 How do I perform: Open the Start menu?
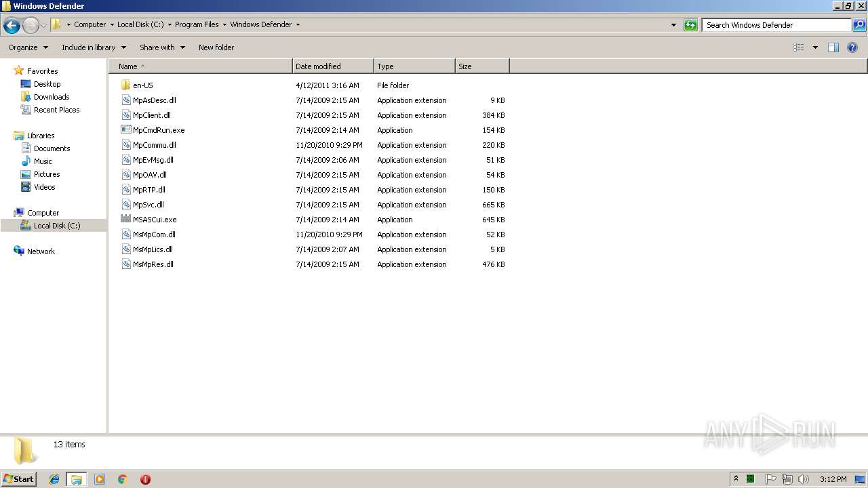[19, 479]
